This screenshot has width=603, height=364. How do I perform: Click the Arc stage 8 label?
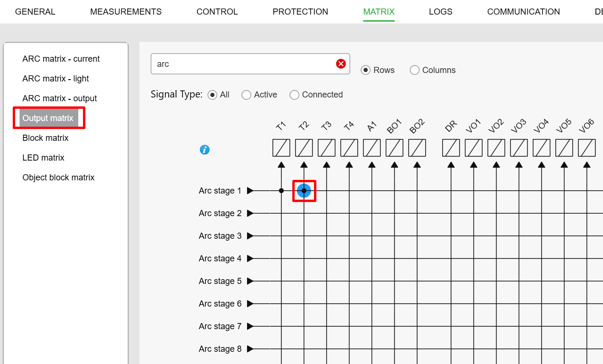point(220,349)
